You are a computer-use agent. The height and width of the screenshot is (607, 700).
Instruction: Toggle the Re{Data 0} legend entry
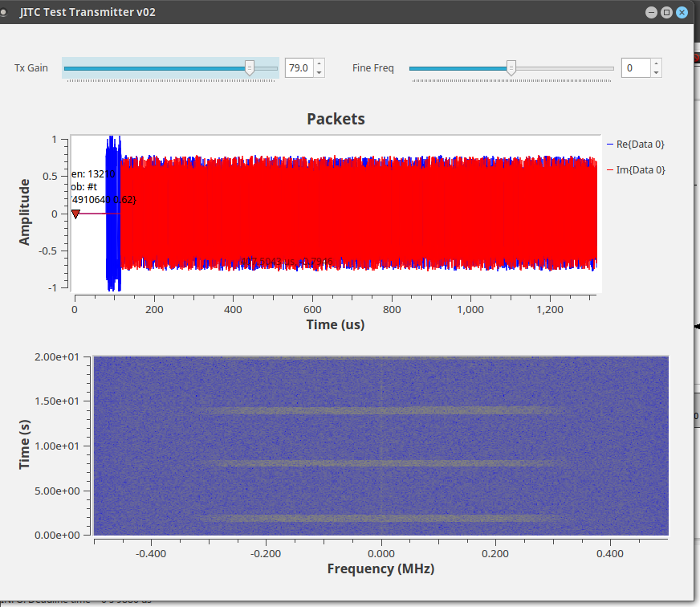coord(639,144)
